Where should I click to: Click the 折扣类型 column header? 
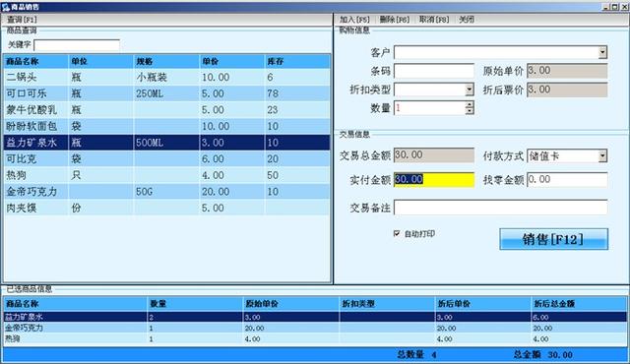tap(387, 304)
